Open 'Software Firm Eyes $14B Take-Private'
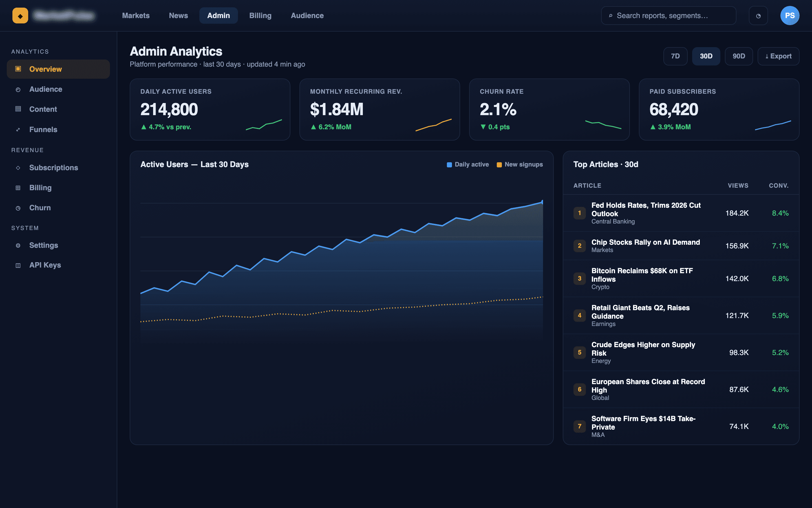Image resolution: width=812 pixels, height=508 pixels. coord(643,423)
